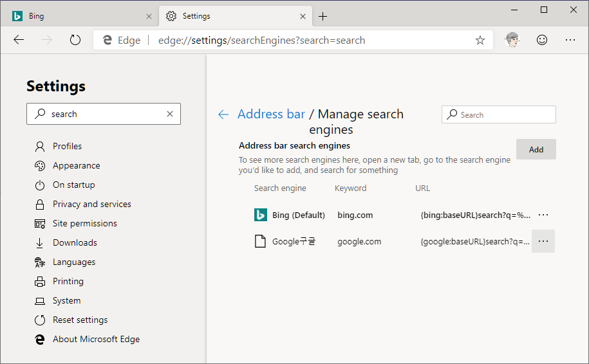
Task: Close the Settings tab
Action: point(303,17)
